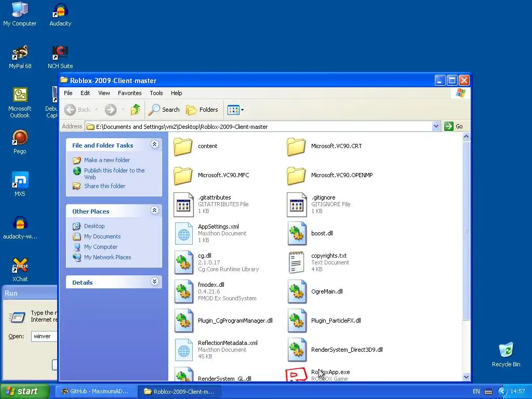Click the Forward arrow toolbar button

point(111,110)
